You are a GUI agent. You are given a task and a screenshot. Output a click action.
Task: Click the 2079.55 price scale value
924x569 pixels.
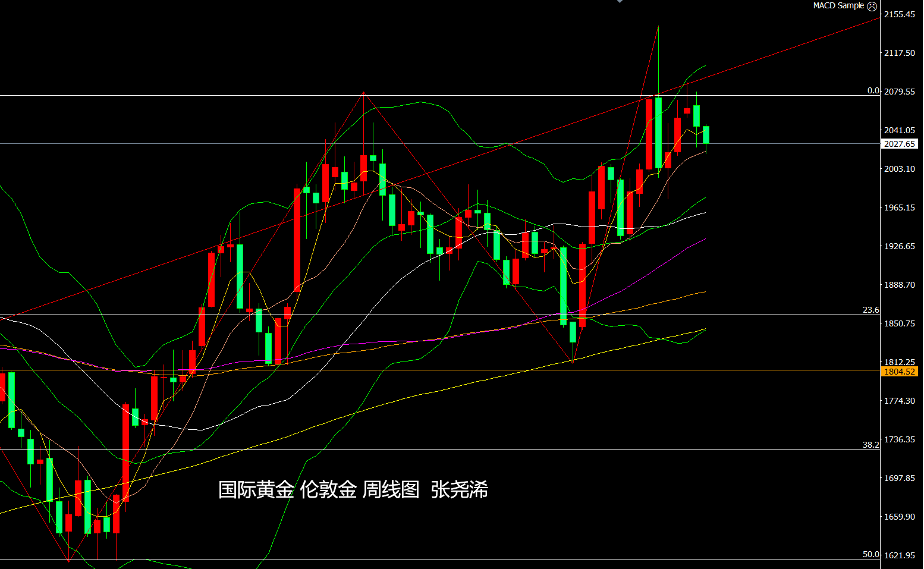click(x=900, y=92)
